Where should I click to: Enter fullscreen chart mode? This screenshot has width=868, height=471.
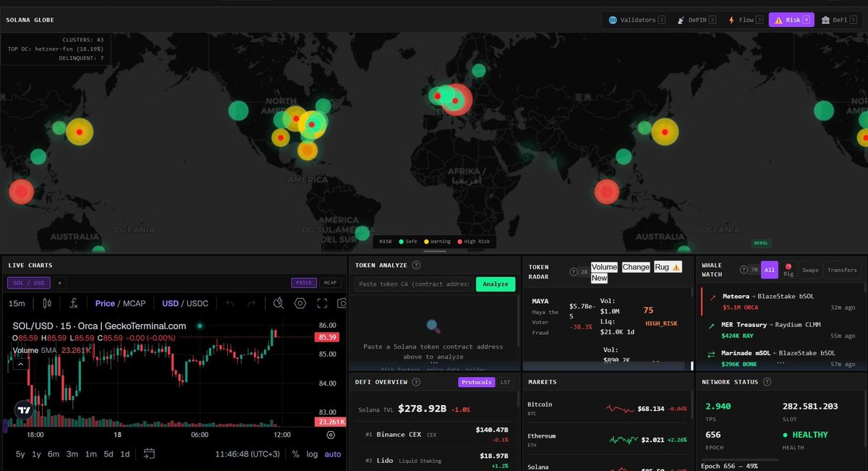(323, 304)
